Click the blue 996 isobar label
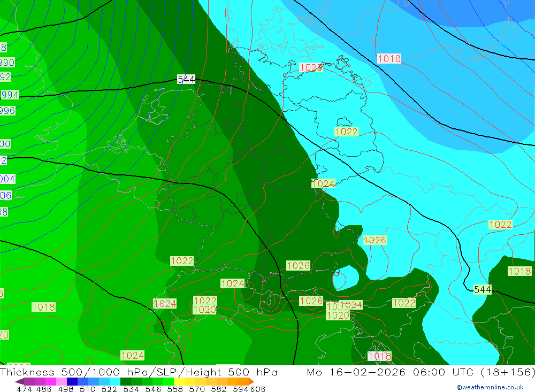Image resolution: width=535 pixels, height=392 pixels. click(x=7, y=111)
